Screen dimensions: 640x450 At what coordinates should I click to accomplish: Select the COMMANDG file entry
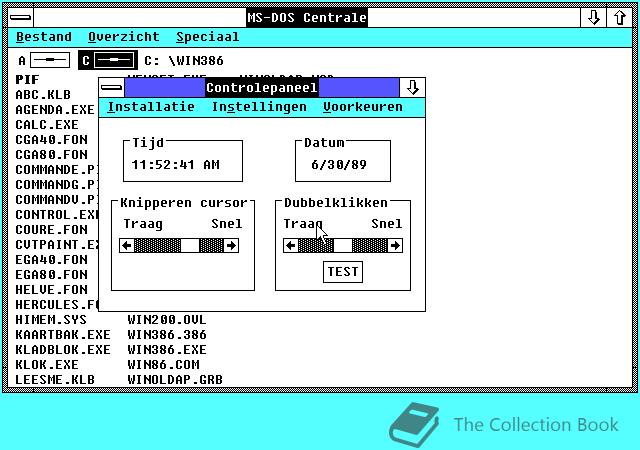pos(56,185)
